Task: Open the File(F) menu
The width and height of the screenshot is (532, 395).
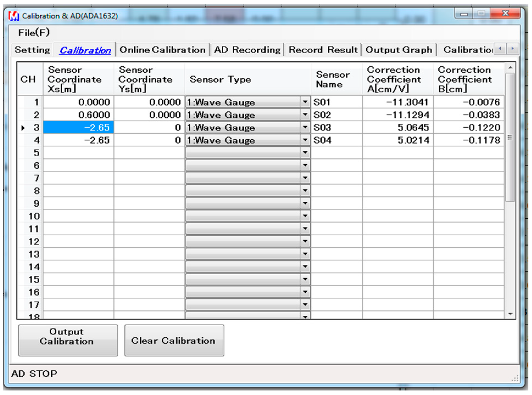Action: tap(34, 33)
